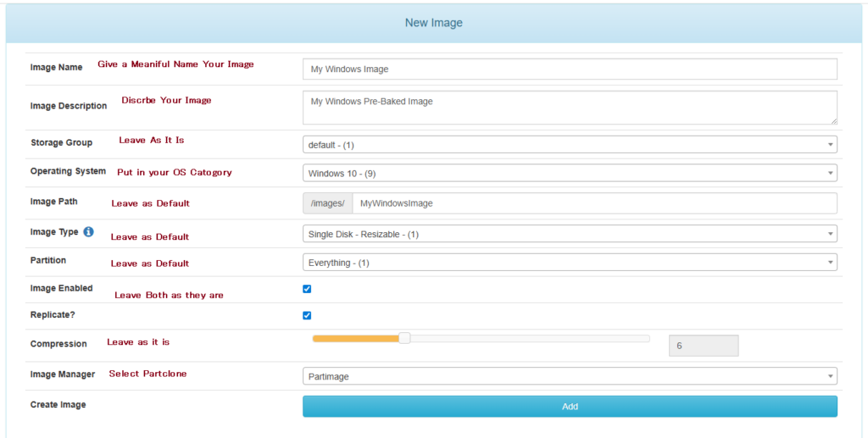Expand the Partition dropdown set to Everything
The image size is (868, 438).
click(x=570, y=263)
